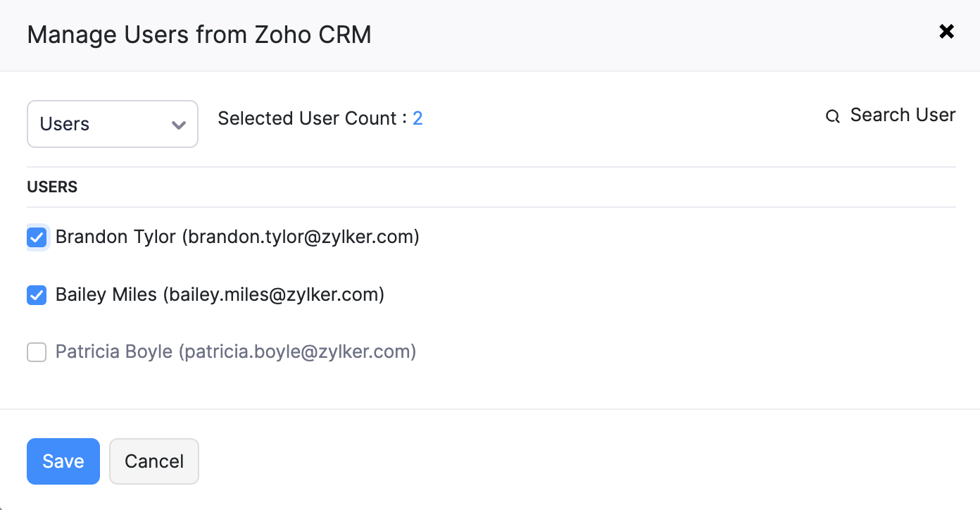Viewport: 980px width, 510px height.
Task: Click the search magnifier icon
Action: (x=833, y=116)
